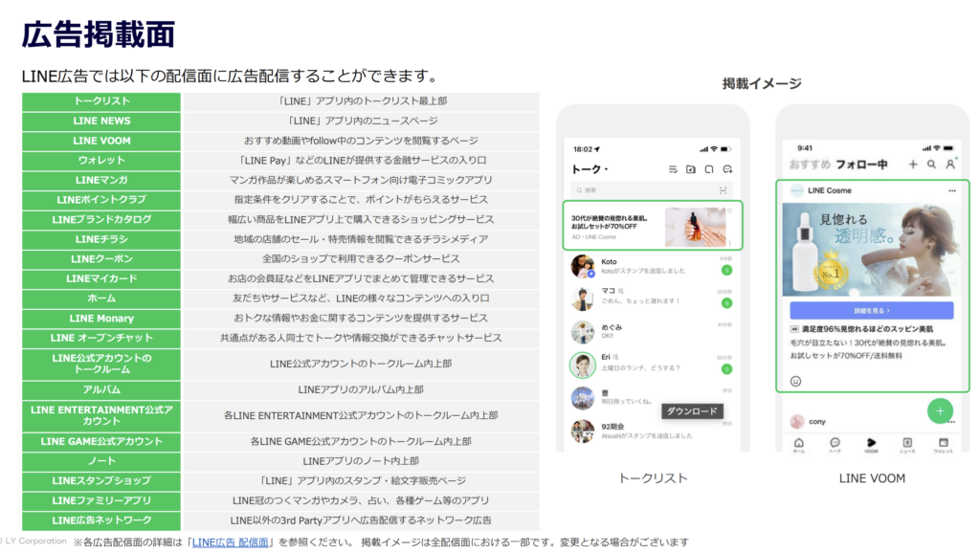Select the LINEブランドカタログ row label
The width and height of the screenshot is (980, 553).
101,219
